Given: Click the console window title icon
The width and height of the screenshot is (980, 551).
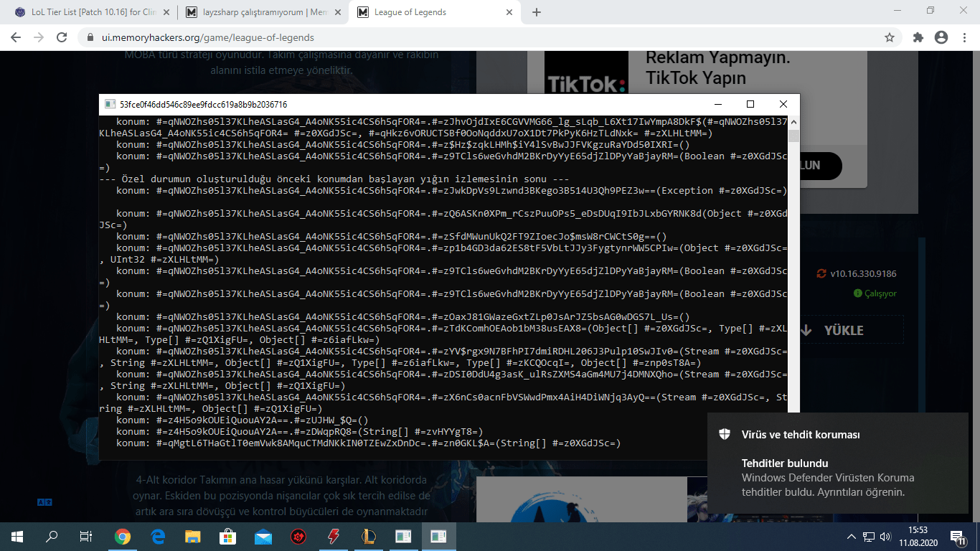Looking at the screenshot, I should (x=110, y=104).
